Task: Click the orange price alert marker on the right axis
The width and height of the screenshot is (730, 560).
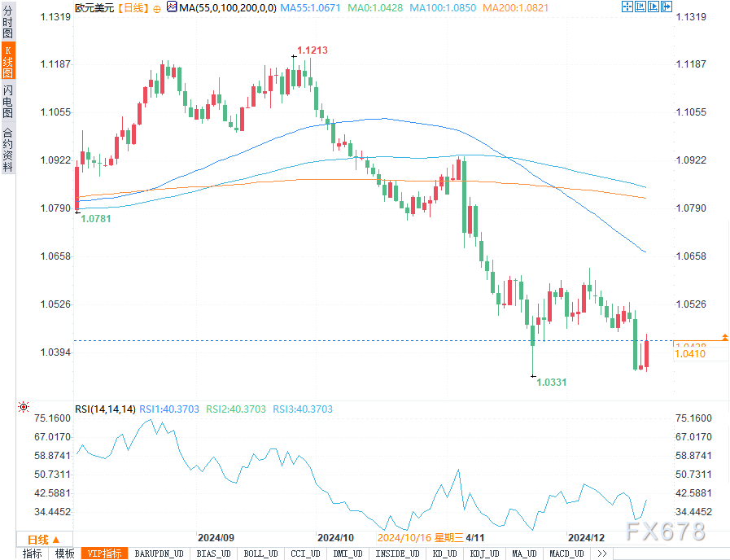Action: [725, 337]
